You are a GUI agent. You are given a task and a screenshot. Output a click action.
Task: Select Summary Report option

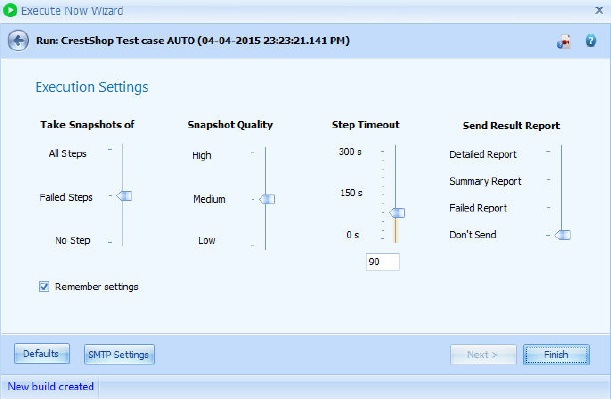click(485, 181)
